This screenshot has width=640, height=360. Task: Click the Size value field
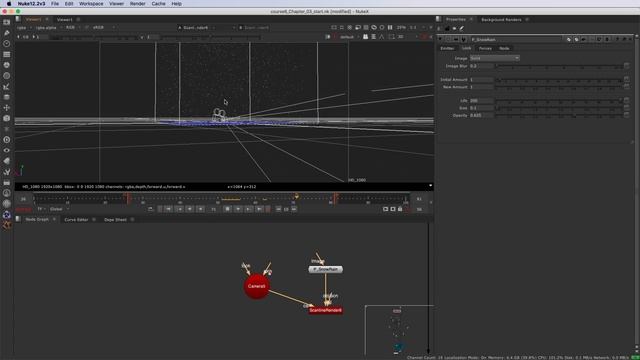481,108
